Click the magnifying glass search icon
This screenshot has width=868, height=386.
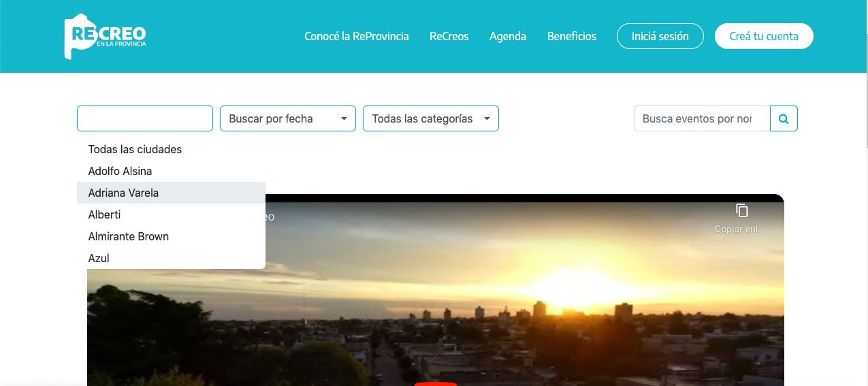(784, 118)
